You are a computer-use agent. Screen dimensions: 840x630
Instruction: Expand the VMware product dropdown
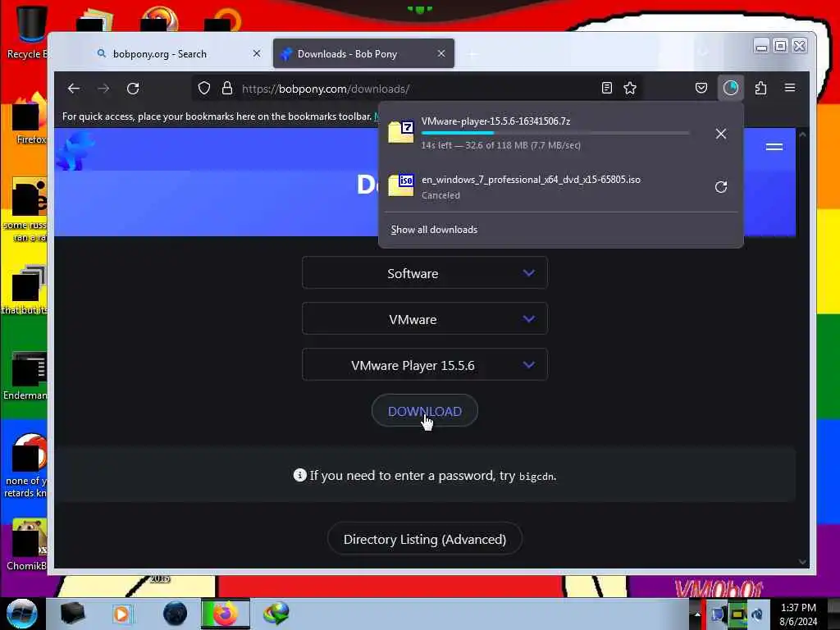coord(425,319)
